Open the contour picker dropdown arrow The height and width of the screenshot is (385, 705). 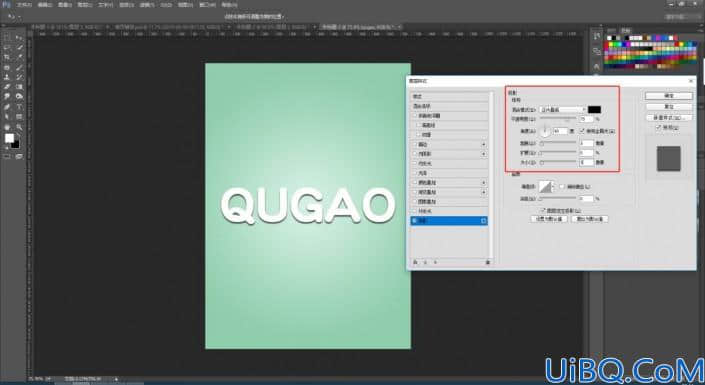click(x=553, y=187)
